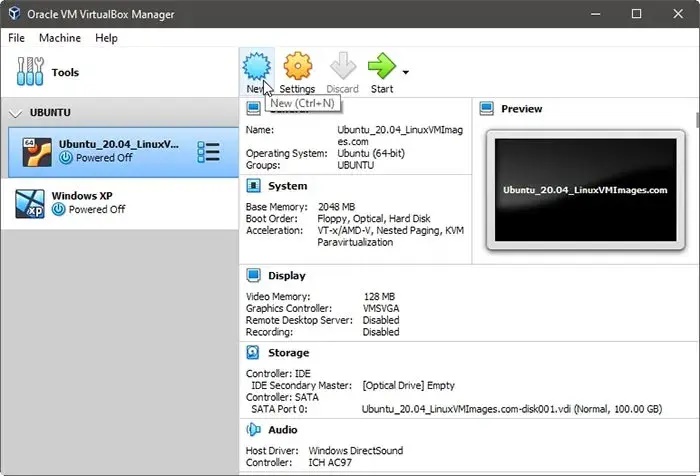Click the Storage section disk icon

tap(253, 352)
